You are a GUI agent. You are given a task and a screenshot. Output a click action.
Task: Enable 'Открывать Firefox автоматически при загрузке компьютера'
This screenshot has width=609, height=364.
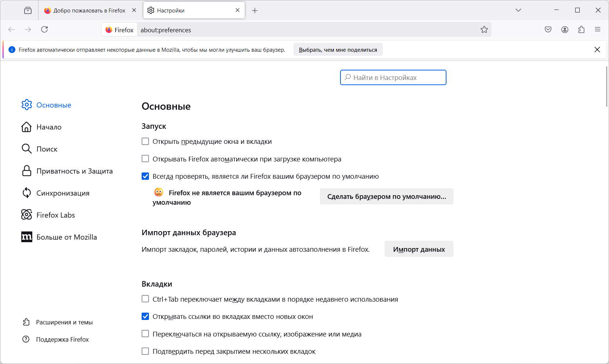[x=145, y=159]
